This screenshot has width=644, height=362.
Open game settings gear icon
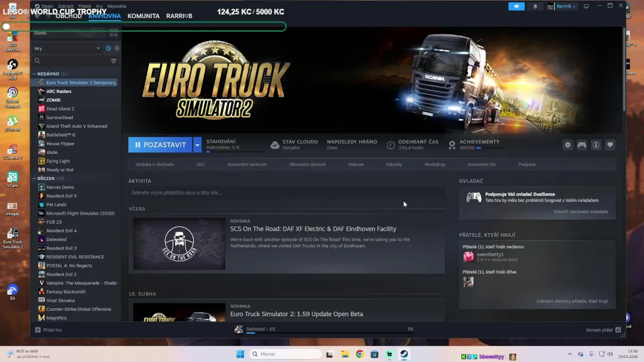click(x=568, y=145)
